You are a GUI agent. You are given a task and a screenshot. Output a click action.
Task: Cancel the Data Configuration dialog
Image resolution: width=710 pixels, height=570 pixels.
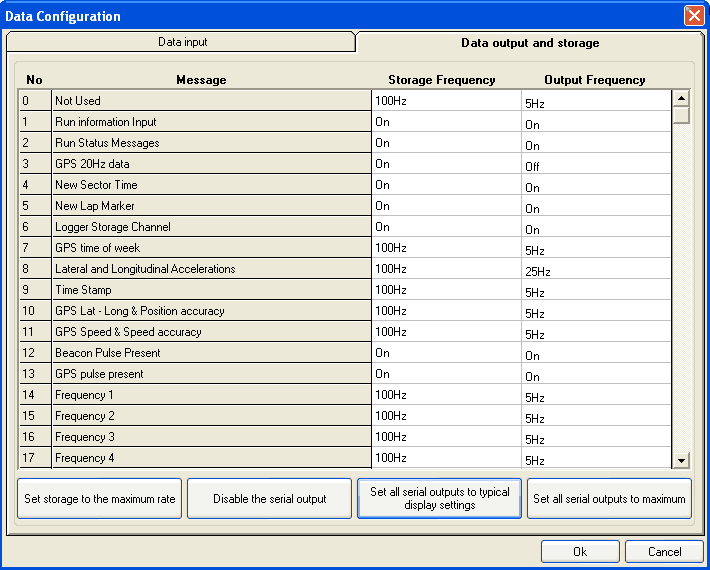664,552
